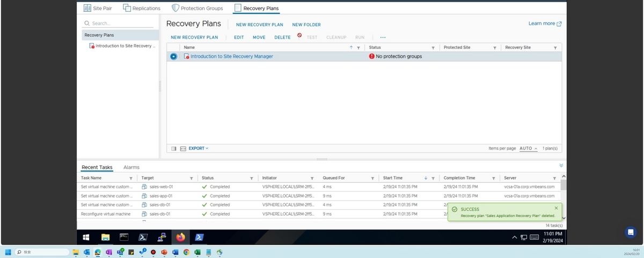Click the sales-app-01 target
The image size is (644, 258).
coord(161,196)
